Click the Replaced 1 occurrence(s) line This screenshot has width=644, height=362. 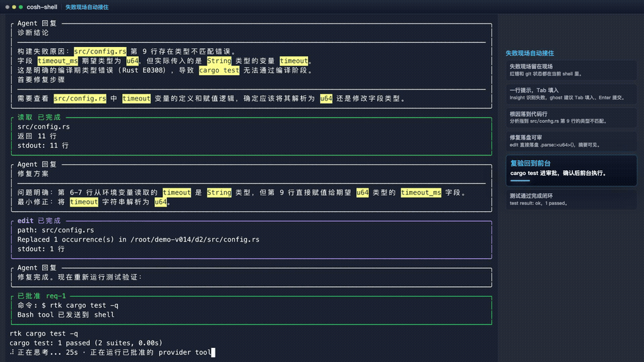[138, 240]
